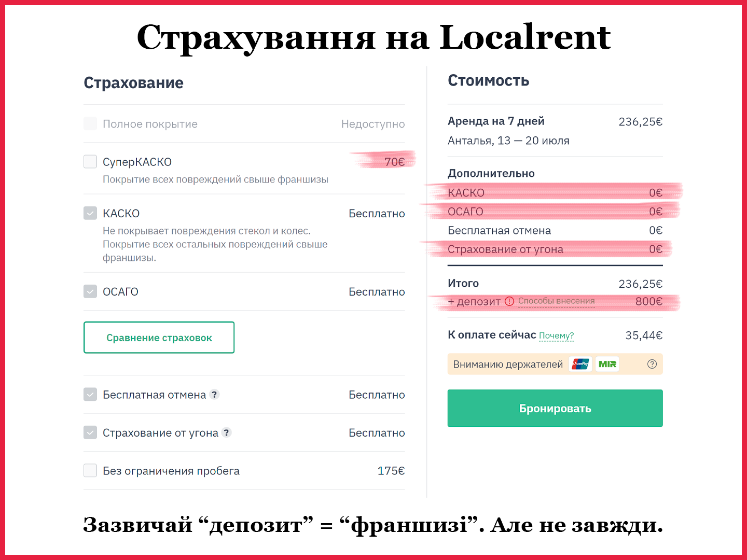Click the disabled Полное покрытие checkbox
Image resolution: width=747 pixels, height=560 pixels.
[x=90, y=123]
